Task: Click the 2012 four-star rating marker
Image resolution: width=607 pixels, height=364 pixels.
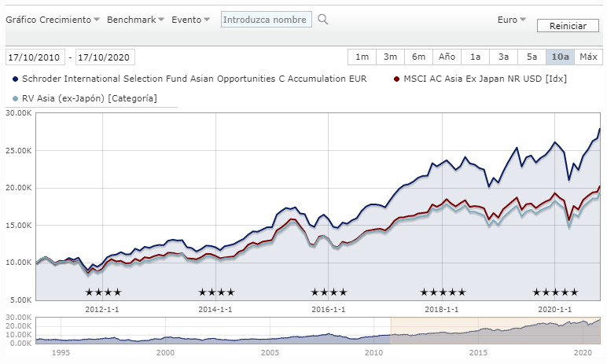Action: [x=103, y=292]
